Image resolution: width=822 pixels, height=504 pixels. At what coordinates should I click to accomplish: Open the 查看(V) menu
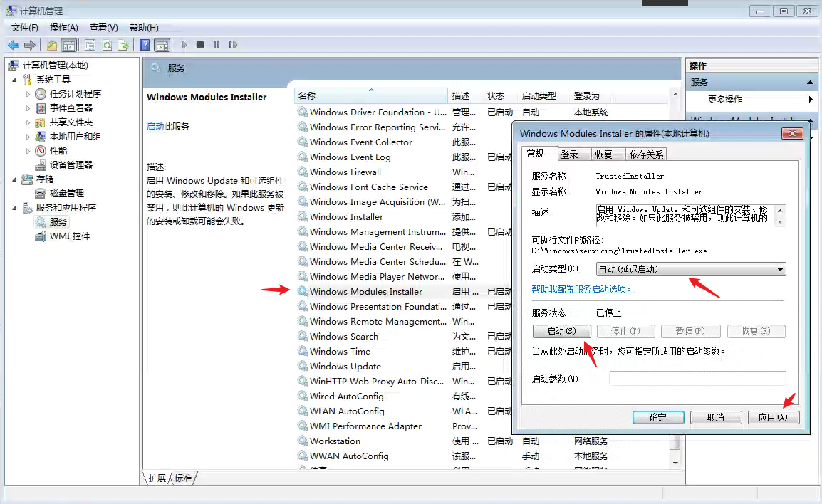coord(103,28)
